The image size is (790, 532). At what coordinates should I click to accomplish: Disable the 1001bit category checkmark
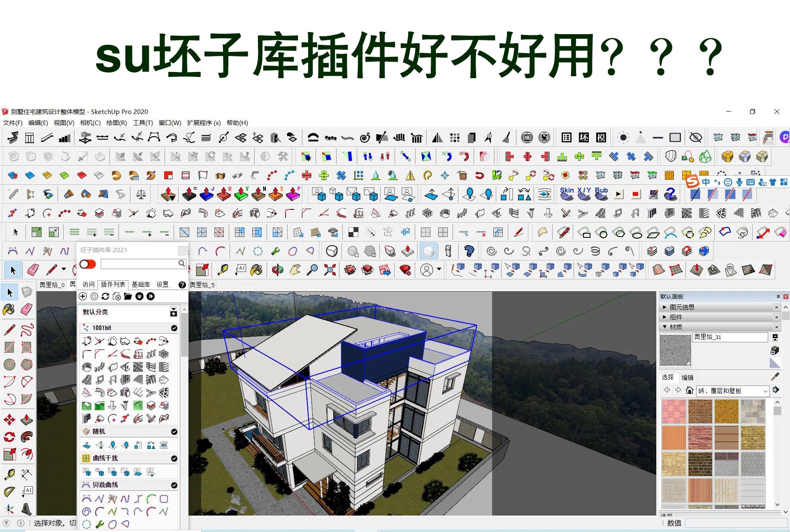(x=174, y=328)
